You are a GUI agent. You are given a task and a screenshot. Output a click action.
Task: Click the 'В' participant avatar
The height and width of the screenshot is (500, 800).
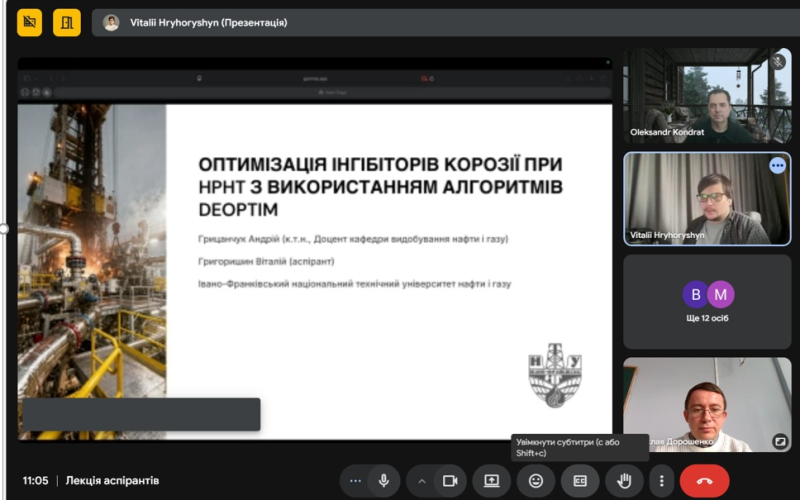click(x=695, y=294)
